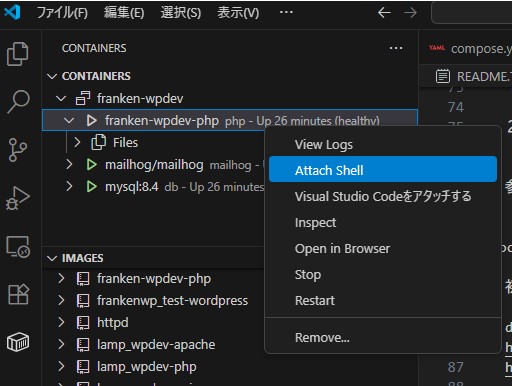Click the YAML icon on compose tab
This screenshot has height=386, width=512.
click(437, 48)
